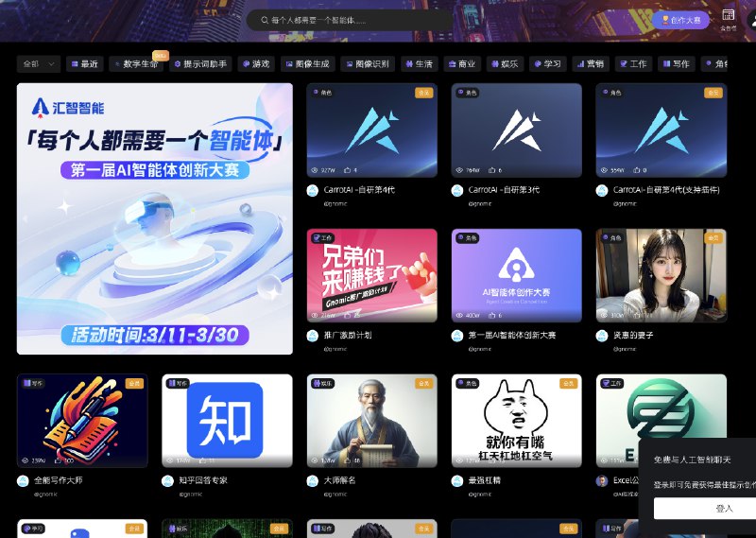Click the like icon on CarrotAI-自研第3代 card
The width and height of the screenshot is (756, 538).
491,170
